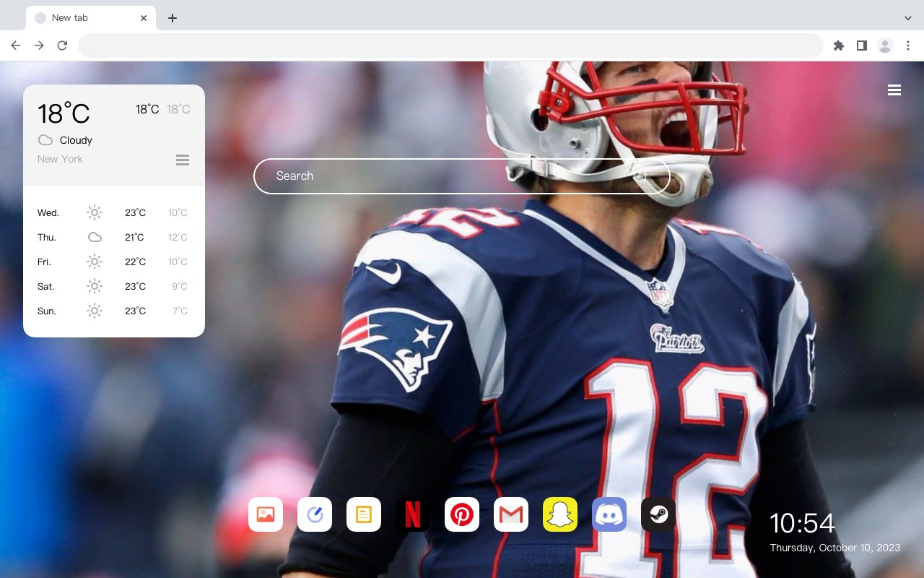This screenshot has height=578, width=924.
Task: Click the sun icon for Sunday
Action: coord(95,311)
